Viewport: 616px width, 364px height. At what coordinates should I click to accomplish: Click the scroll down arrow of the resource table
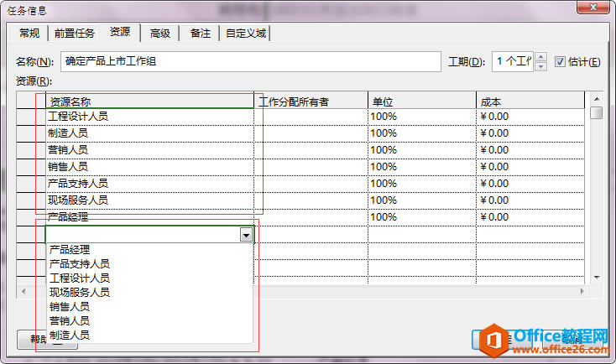597,278
